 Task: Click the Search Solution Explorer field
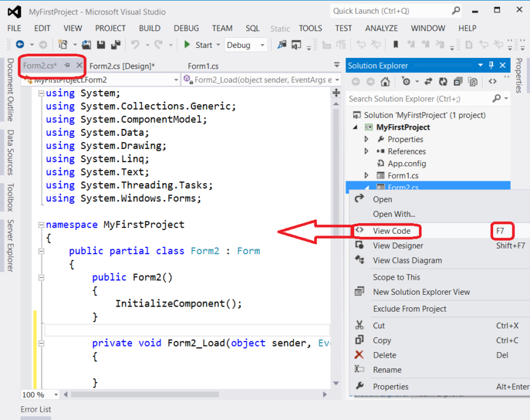(x=419, y=98)
